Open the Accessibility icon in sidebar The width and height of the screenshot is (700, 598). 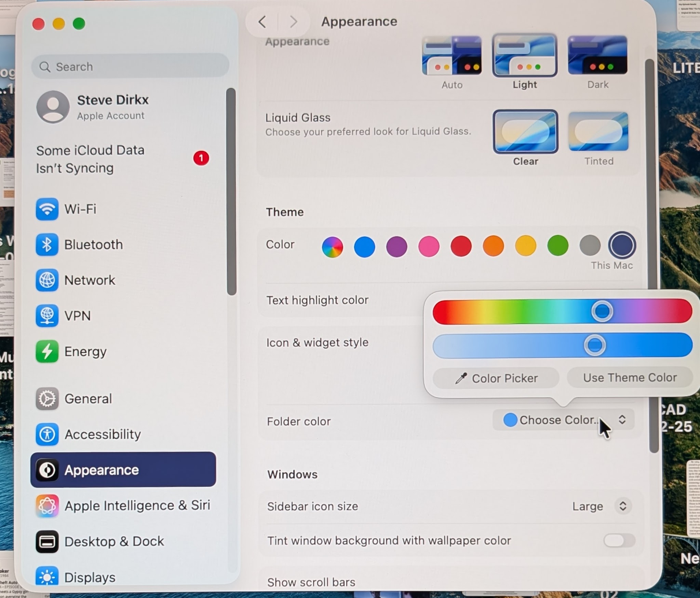coord(47,434)
